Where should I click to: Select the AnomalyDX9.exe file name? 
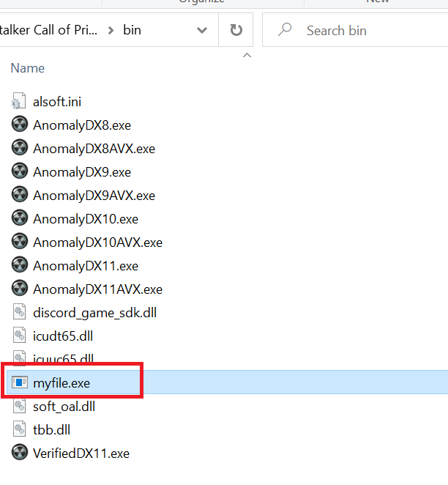82,172
